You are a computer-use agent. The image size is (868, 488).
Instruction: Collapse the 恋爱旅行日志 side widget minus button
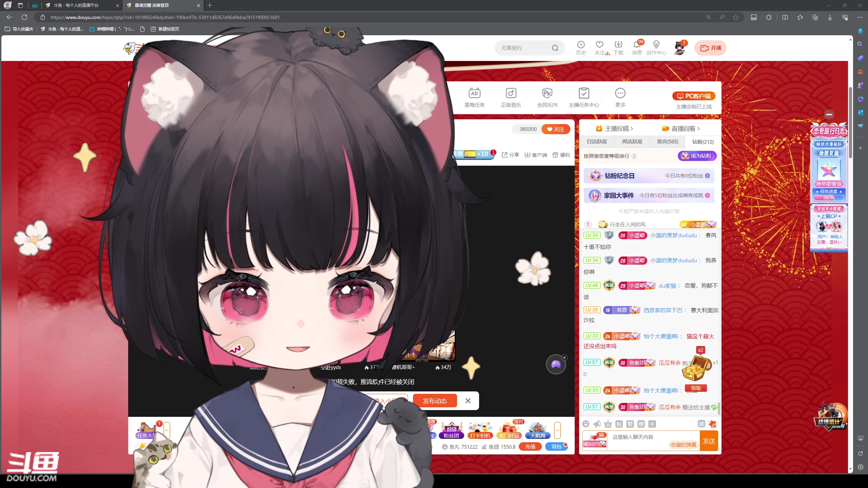[x=829, y=115]
